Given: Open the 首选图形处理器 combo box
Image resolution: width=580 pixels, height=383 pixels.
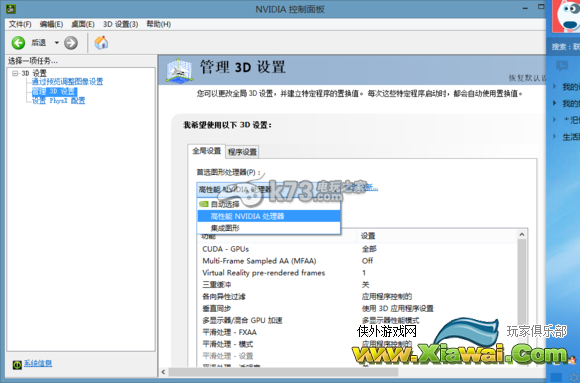Looking at the screenshot, I should [269, 189].
